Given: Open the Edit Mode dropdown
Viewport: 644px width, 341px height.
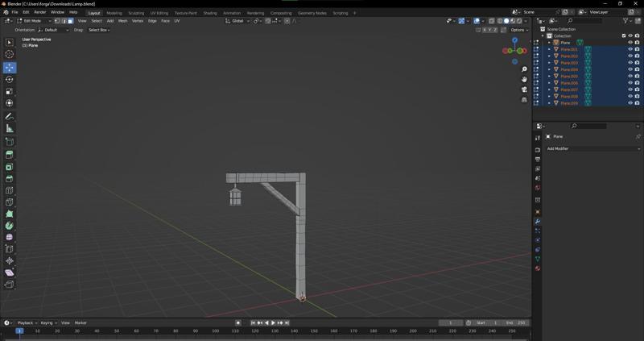Looking at the screenshot, I should 37,21.
